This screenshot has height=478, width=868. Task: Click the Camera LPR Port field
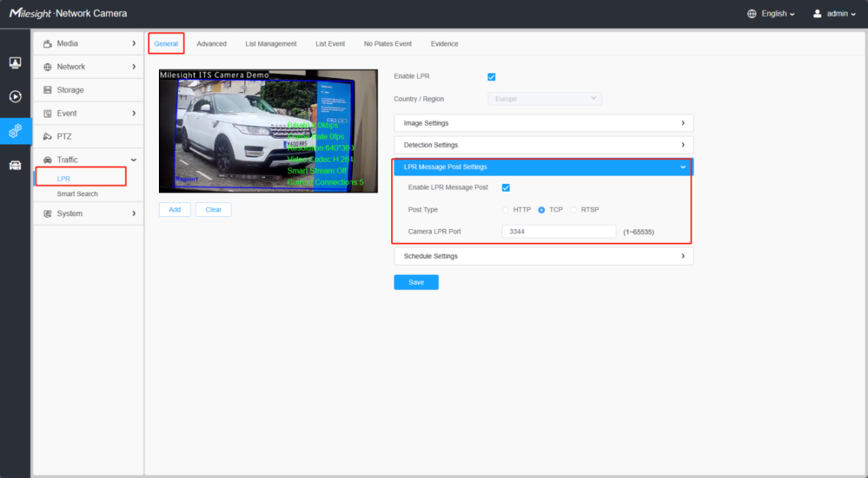point(559,232)
